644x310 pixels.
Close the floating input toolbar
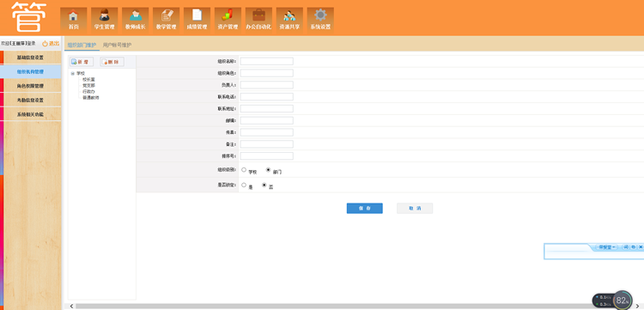(x=641, y=247)
